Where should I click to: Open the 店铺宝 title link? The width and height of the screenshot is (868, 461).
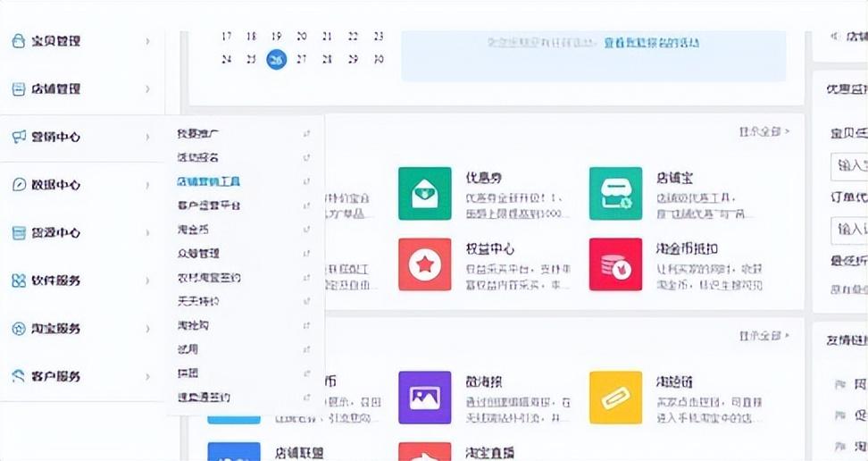click(674, 178)
